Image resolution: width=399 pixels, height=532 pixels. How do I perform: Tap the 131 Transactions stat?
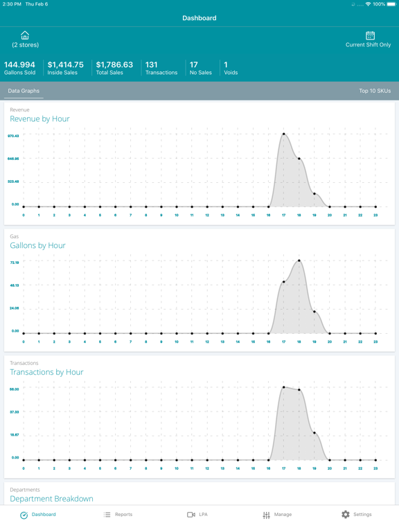[x=161, y=68]
